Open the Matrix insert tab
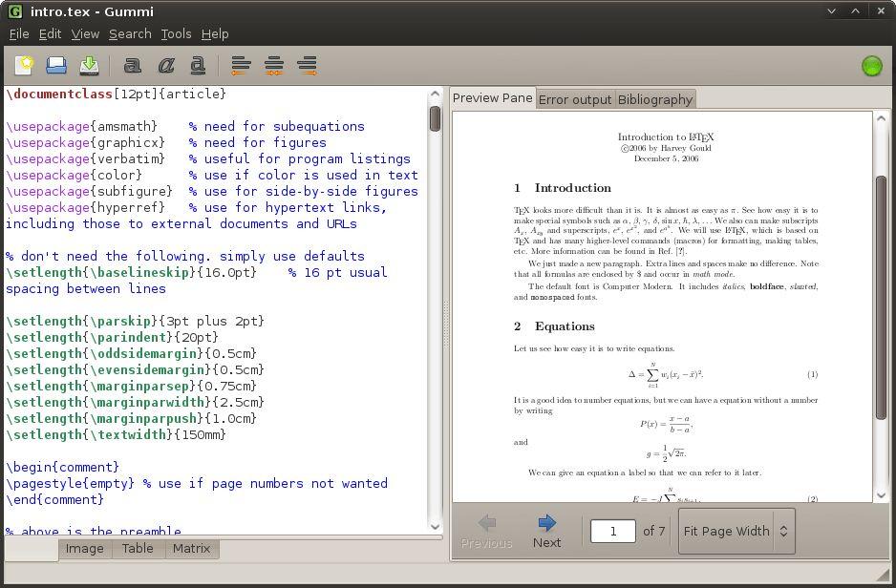 click(x=191, y=549)
